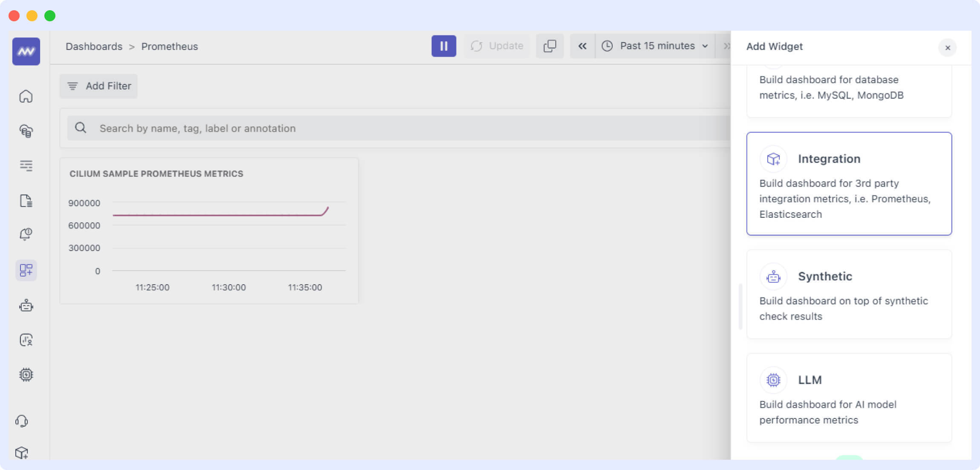Toggle the Integration widget selection
This screenshot has width=980, height=470.
click(x=849, y=184)
